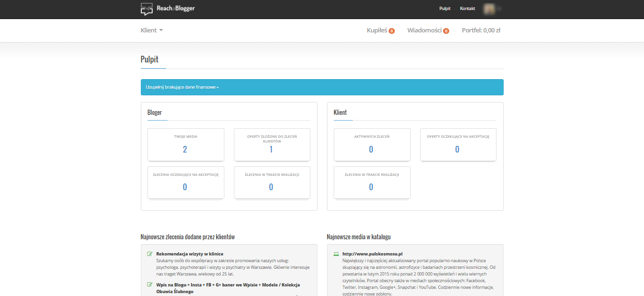Open the dropdown arrow next to avatar
Viewport: 644px width, 296px height.
pos(499,9)
